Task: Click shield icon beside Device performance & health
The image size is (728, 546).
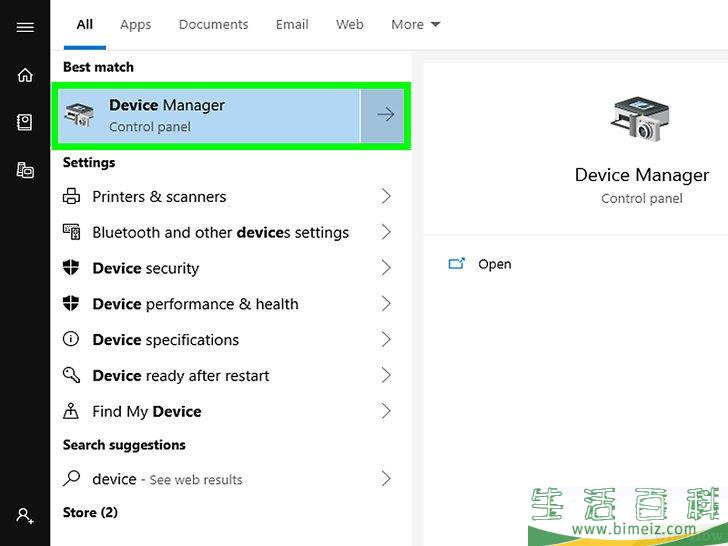Action: point(71,303)
